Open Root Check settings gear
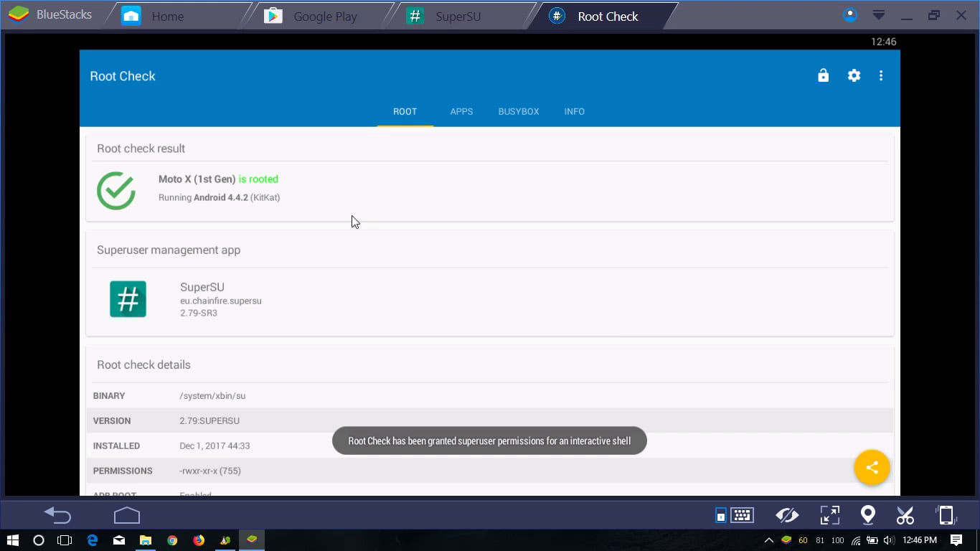This screenshot has width=980, height=551. (854, 76)
